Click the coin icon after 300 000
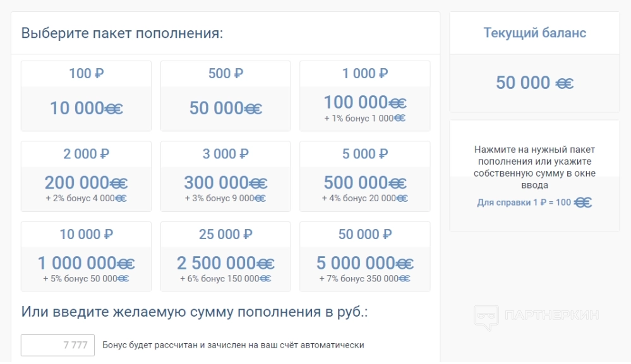631x364 pixels. [x=258, y=184]
